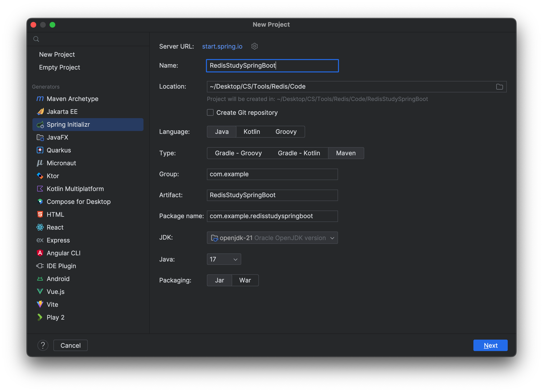Click the search magnifier icon

pos(36,39)
